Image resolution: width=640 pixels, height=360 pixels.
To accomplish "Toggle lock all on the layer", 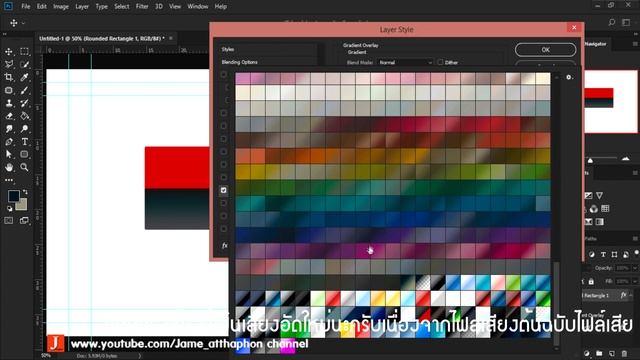I will click(591, 282).
